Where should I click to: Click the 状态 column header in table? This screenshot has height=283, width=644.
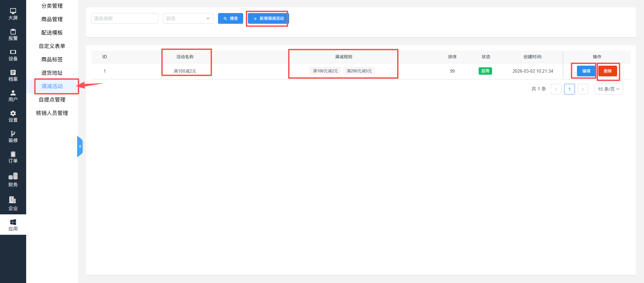[x=486, y=57]
